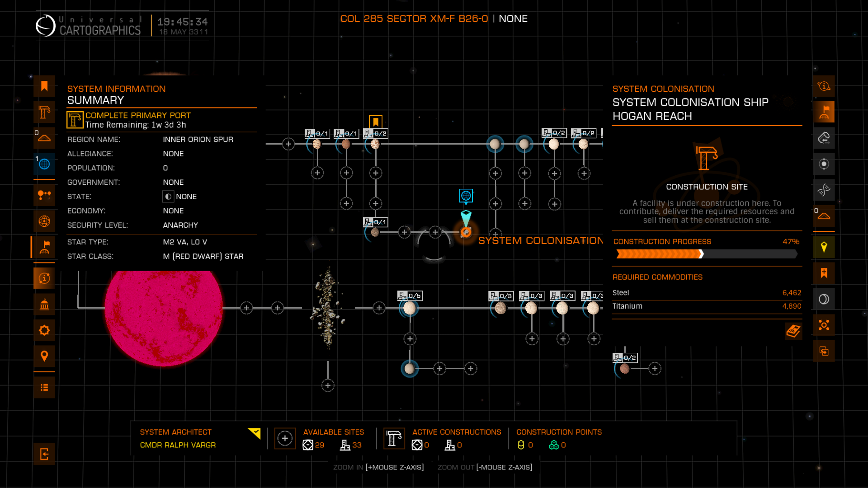Open the galaxy info icon in right sidebar
Viewport: 868px width, 488px height.
coord(824,86)
